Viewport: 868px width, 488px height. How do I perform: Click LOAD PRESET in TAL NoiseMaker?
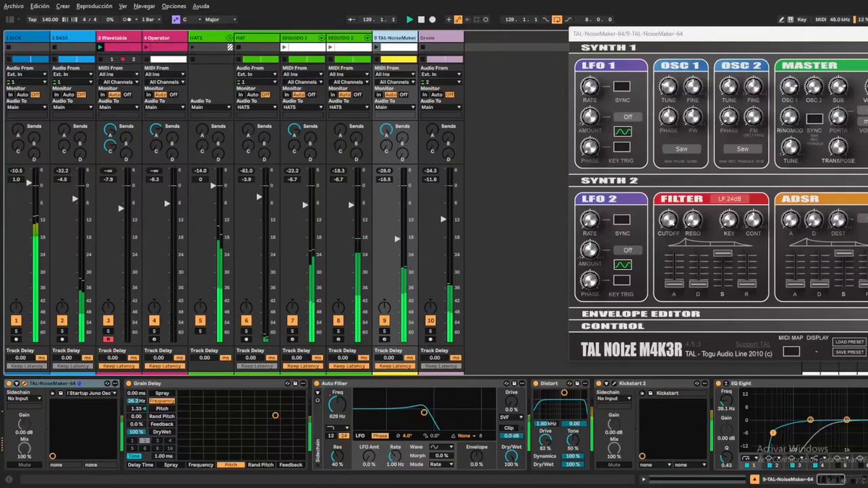tap(850, 342)
